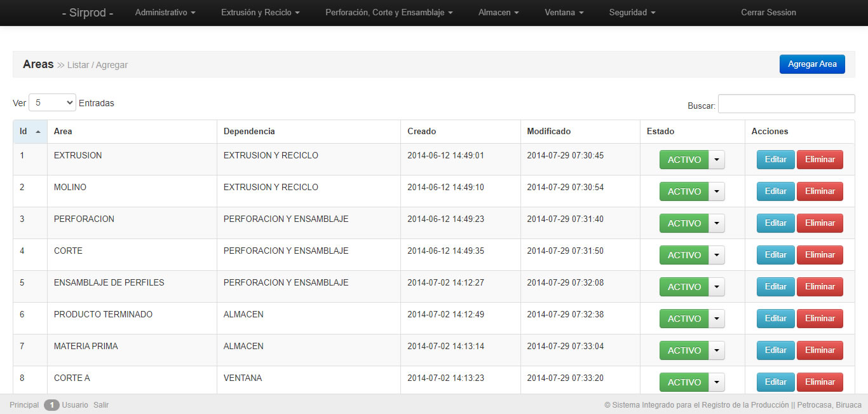Expand status caret for PRODUCTO TERMINADO row
This screenshot has width=868, height=414.
[717, 319]
